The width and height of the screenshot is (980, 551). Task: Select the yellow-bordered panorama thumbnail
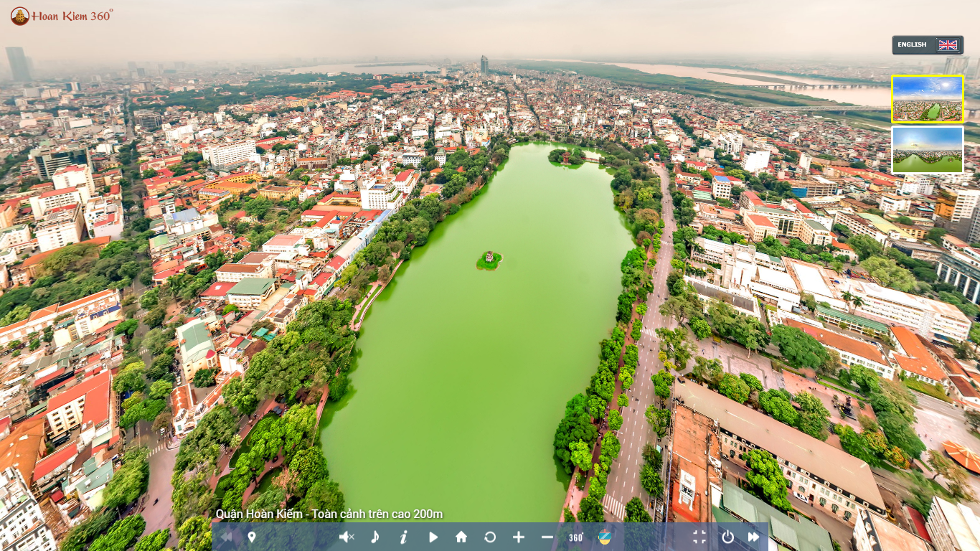927,99
